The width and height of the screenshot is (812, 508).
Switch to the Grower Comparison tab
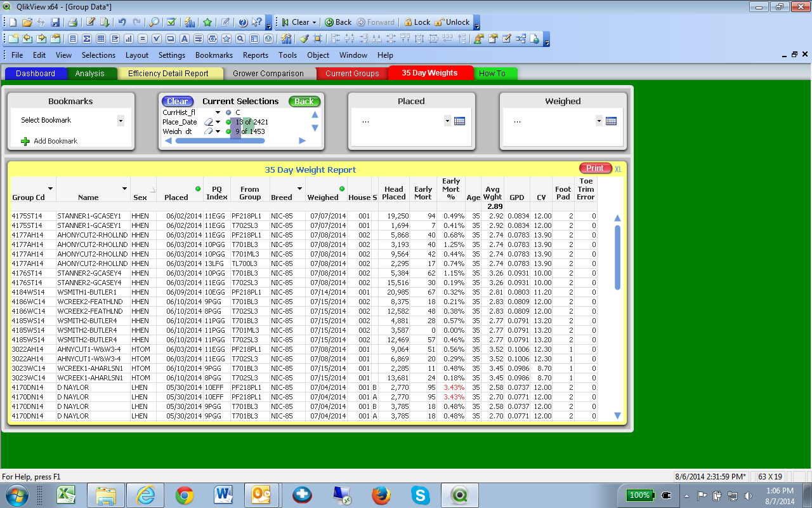coord(268,74)
